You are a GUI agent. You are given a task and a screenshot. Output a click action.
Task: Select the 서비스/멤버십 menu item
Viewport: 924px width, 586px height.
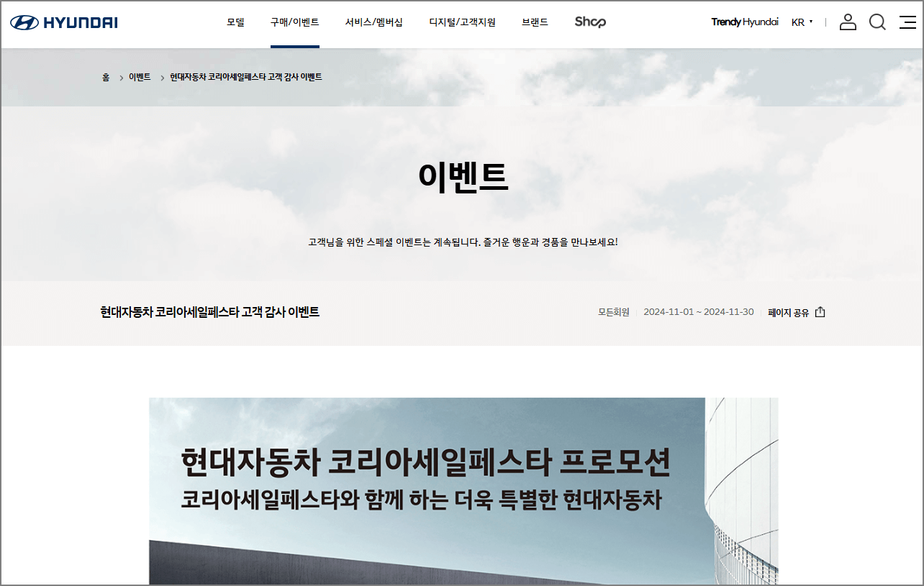tap(373, 22)
